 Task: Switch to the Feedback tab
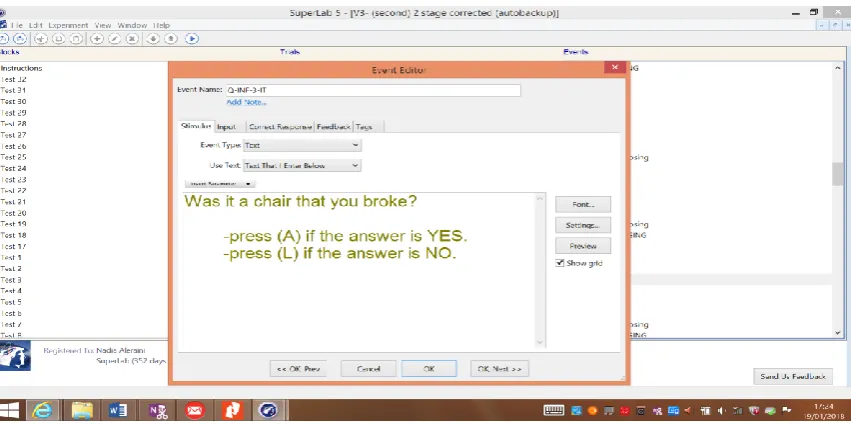[x=334, y=126]
